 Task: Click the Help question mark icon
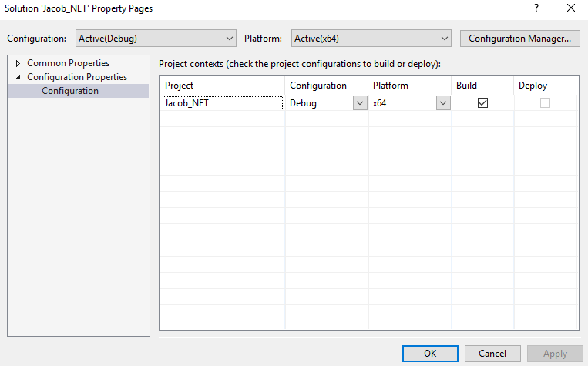pyautogui.click(x=536, y=8)
